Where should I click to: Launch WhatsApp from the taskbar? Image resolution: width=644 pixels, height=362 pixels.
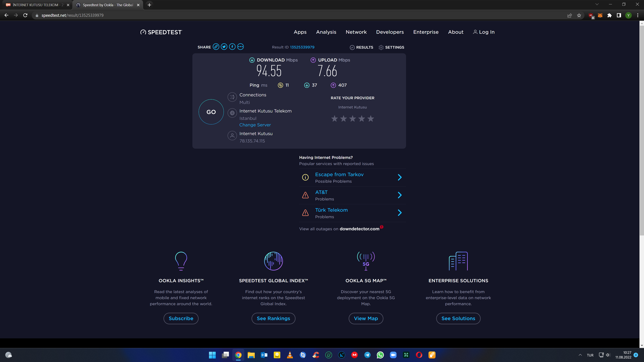point(380,355)
